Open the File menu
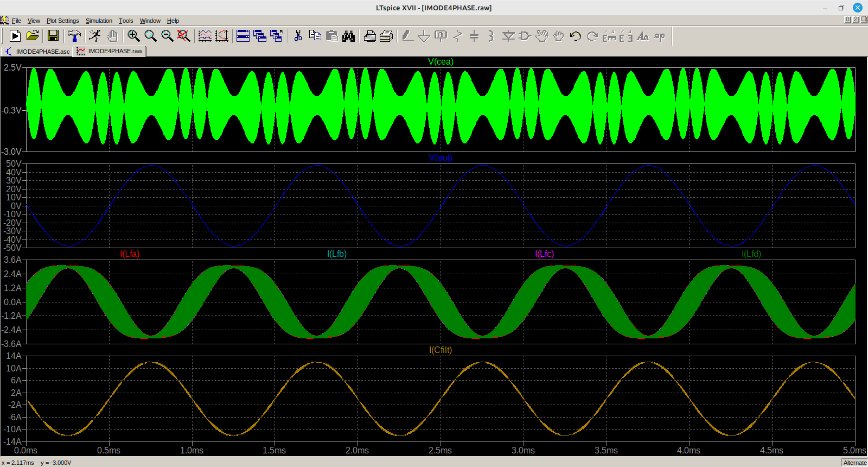The image size is (868, 467). (16, 21)
